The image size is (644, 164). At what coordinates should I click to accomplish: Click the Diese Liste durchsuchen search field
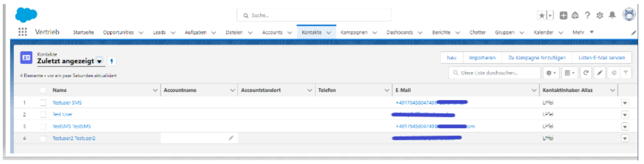point(496,73)
